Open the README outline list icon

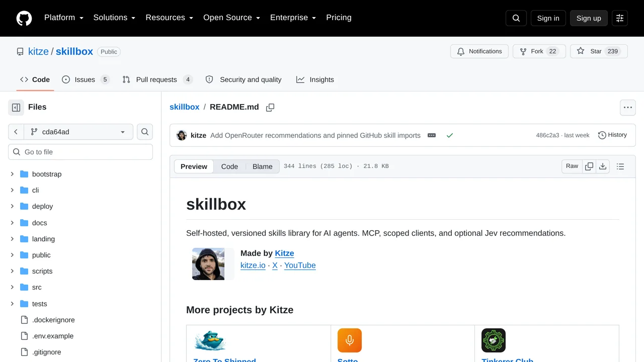tap(620, 166)
